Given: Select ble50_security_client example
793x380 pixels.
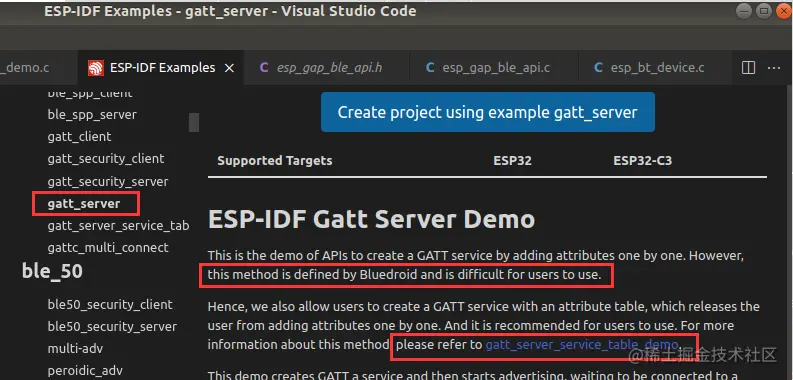Looking at the screenshot, I should click(x=110, y=305).
